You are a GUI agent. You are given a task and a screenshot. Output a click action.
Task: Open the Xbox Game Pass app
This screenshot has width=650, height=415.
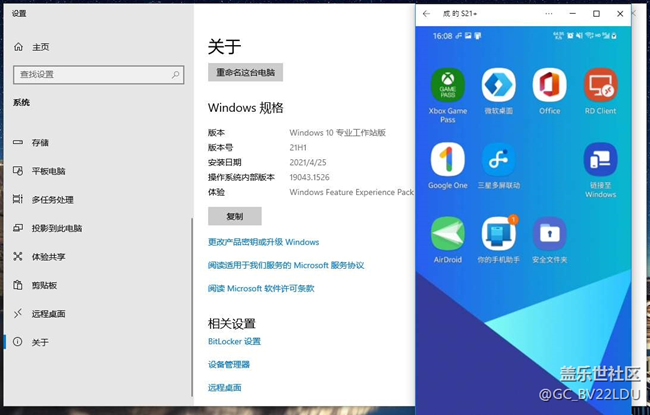(x=448, y=85)
